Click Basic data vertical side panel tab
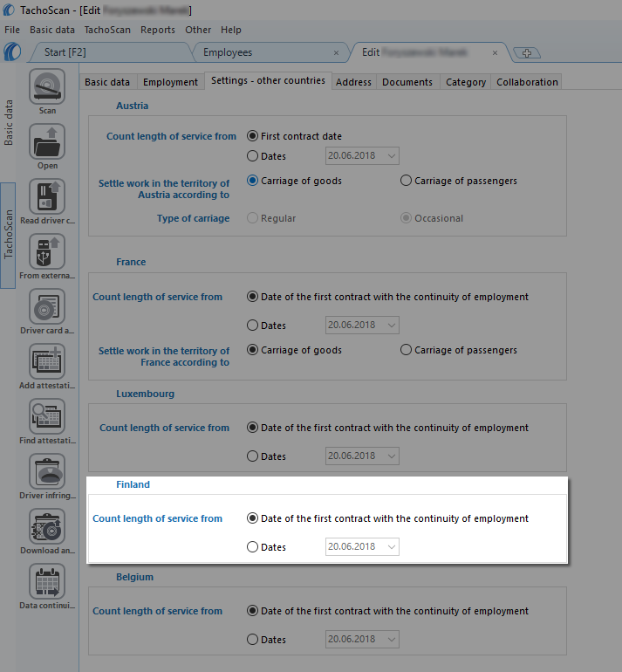622x672 pixels. click(x=8, y=123)
